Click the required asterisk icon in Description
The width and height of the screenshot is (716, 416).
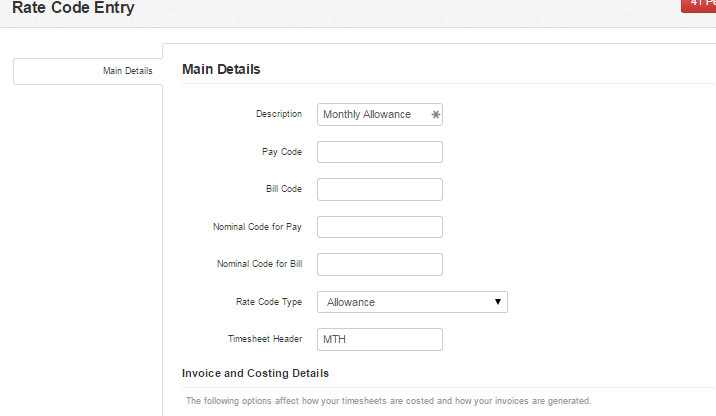436,115
